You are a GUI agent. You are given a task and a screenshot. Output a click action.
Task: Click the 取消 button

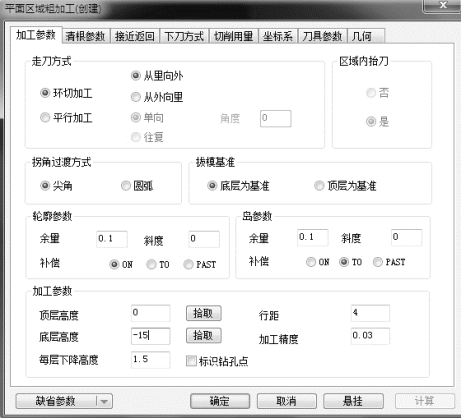(x=286, y=401)
